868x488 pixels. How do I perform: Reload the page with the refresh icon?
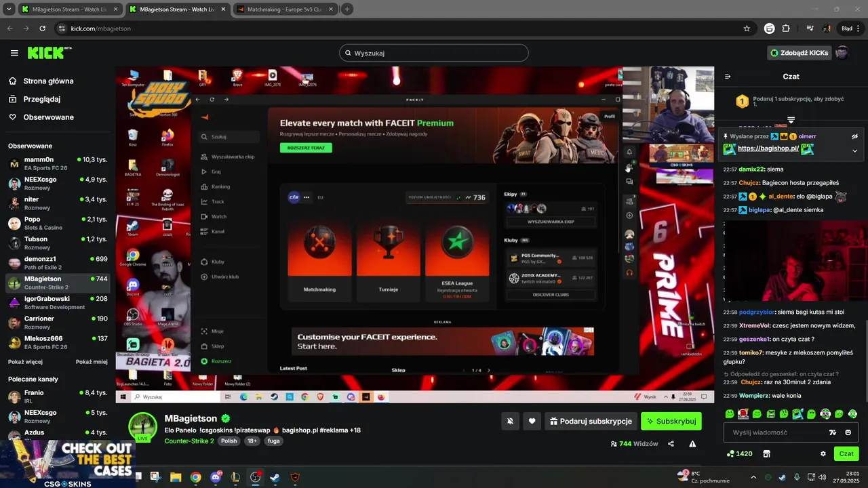[x=43, y=28]
